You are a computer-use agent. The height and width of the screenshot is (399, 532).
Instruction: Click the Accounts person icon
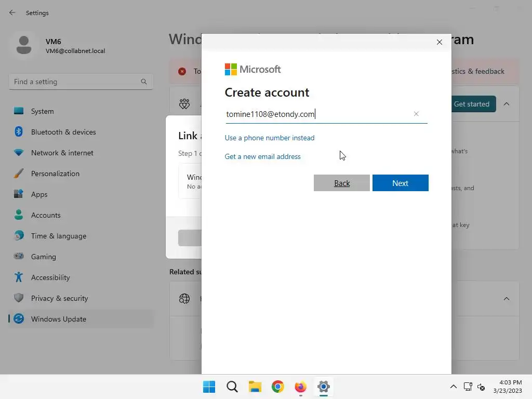19,215
